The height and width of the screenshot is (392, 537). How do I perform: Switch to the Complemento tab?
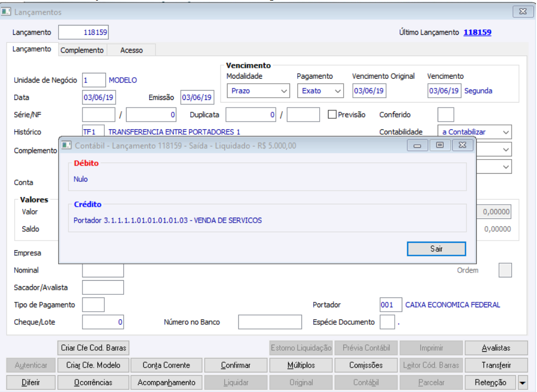click(x=82, y=50)
